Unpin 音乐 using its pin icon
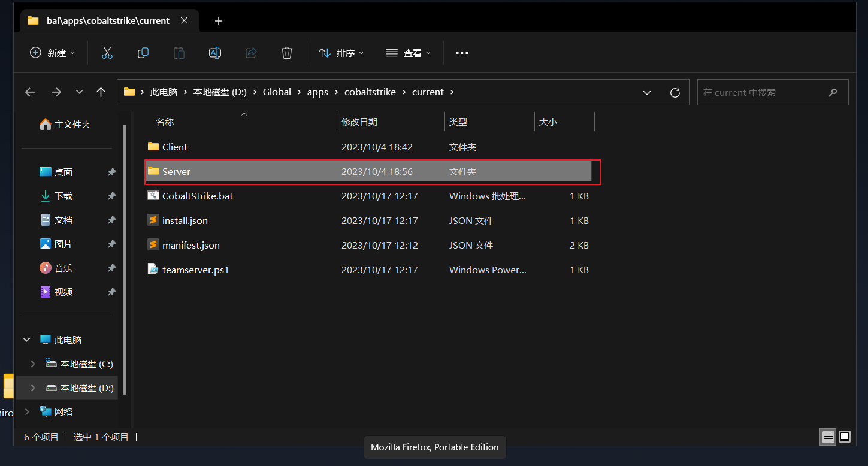 tap(111, 268)
